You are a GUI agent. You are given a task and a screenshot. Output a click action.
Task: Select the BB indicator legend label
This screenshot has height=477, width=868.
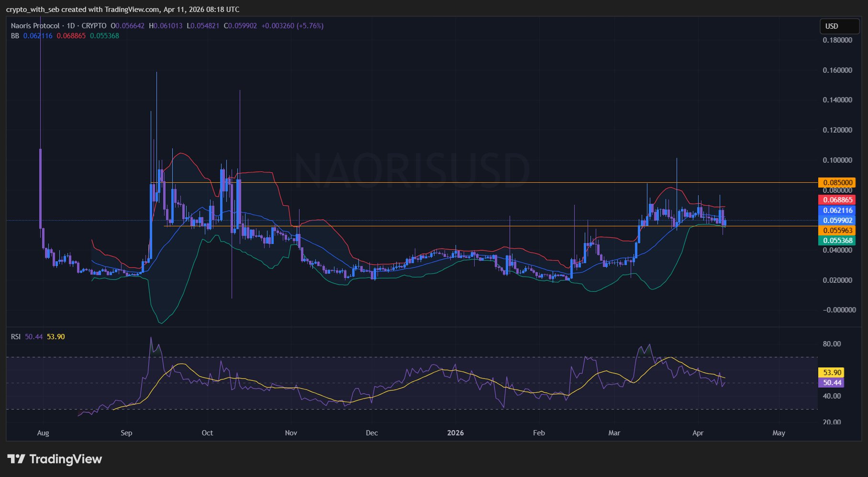click(15, 36)
